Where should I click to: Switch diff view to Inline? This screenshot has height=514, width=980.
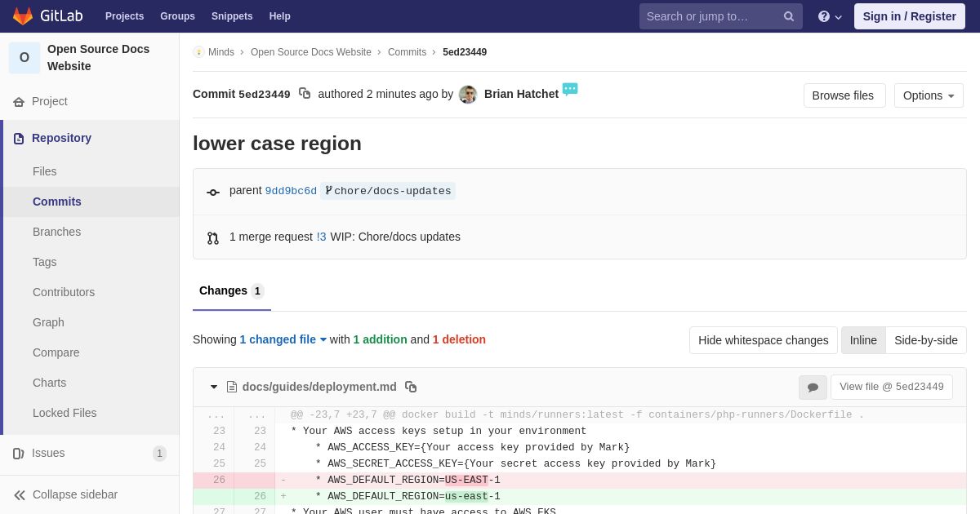863,340
